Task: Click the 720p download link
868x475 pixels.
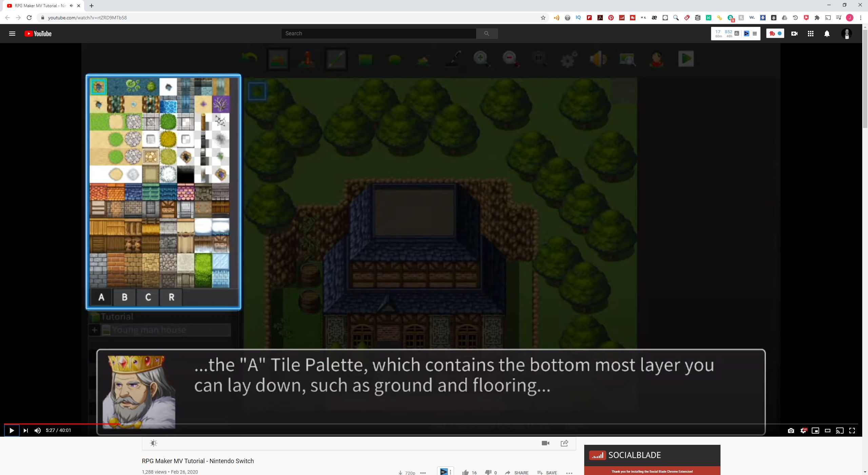Action: tap(407, 473)
